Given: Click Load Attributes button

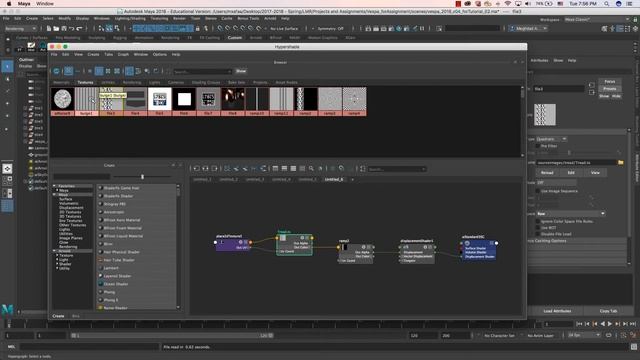Looking at the screenshot, I should click(557, 311).
